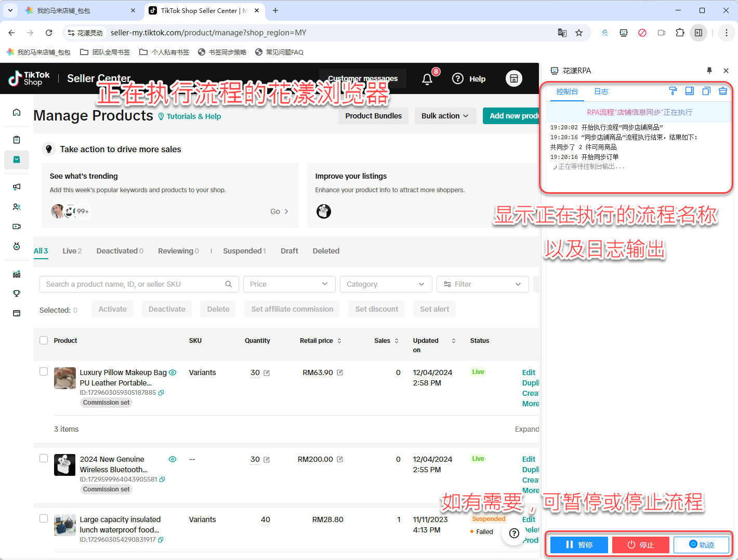738x560 pixels.
Task: Toggle visibility eye of 2024 New Genuine Wireless
Action: point(173,459)
